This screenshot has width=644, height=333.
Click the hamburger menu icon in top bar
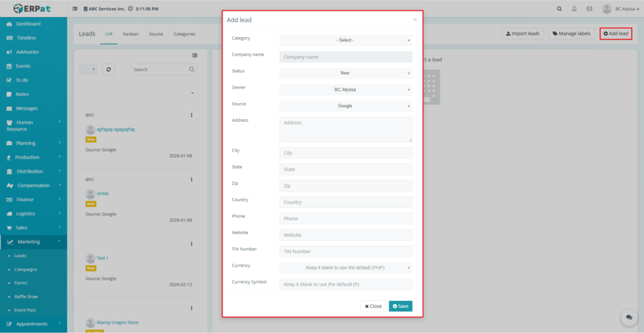click(75, 9)
